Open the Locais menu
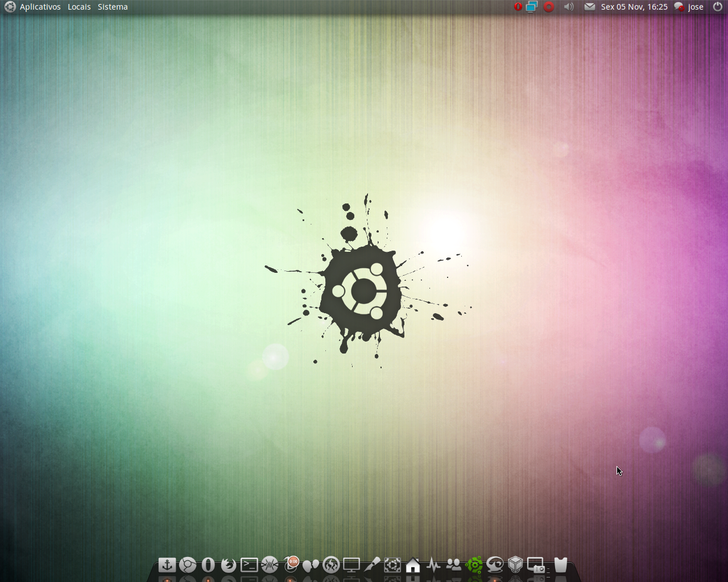This screenshot has width=728, height=582. pyautogui.click(x=79, y=7)
